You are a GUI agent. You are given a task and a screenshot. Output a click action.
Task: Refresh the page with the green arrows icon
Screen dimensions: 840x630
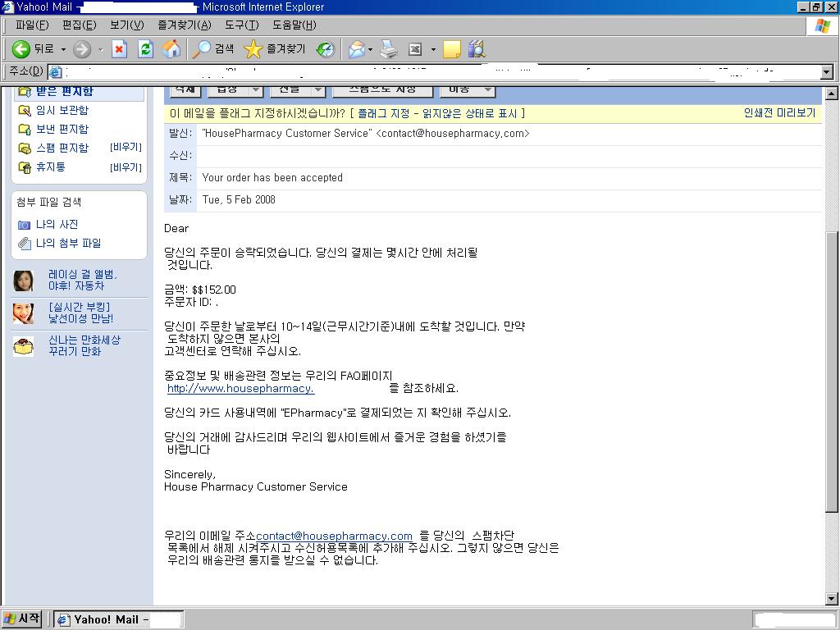point(145,49)
